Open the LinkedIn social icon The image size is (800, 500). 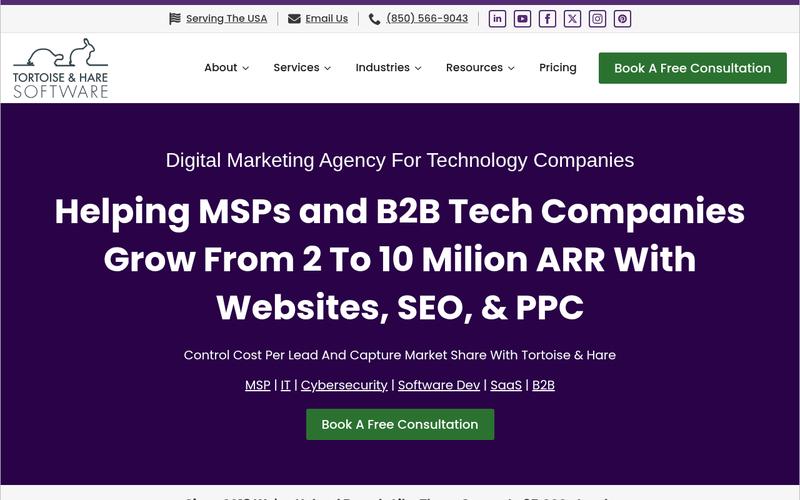click(497, 19)
